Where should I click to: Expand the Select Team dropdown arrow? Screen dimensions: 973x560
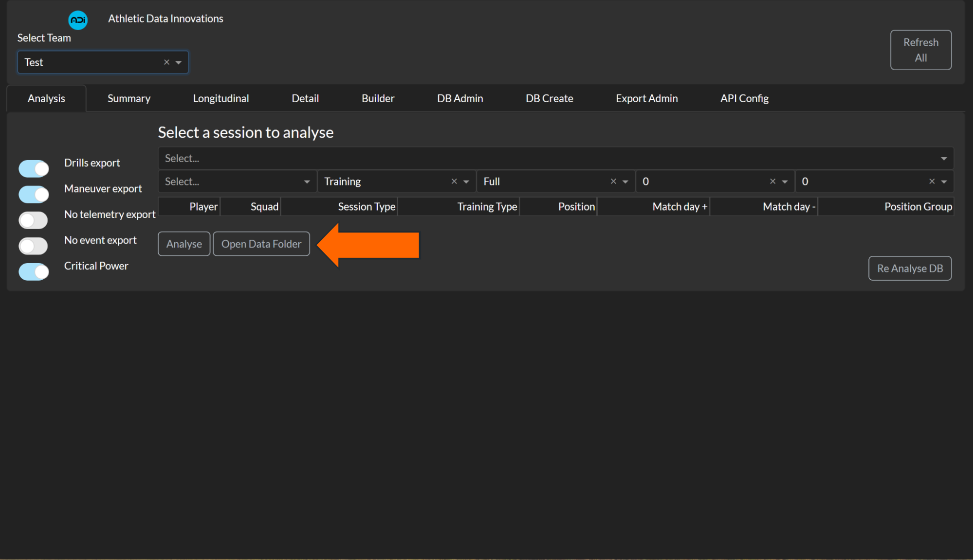(x=179, y=62)
